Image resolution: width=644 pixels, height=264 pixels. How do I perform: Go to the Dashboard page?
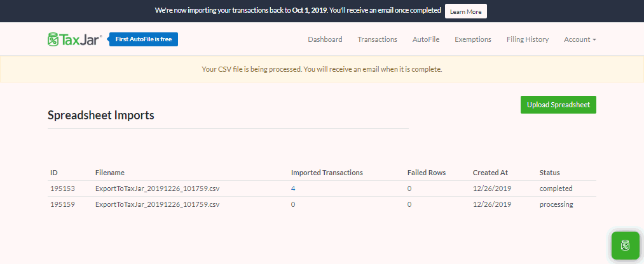[325, 39]
